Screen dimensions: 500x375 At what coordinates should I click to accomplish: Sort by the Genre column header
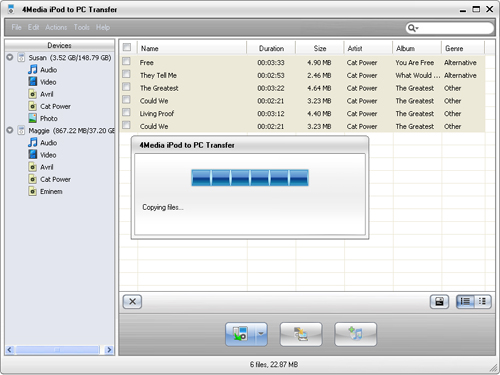pyautogui.click(x=463, y=48)
